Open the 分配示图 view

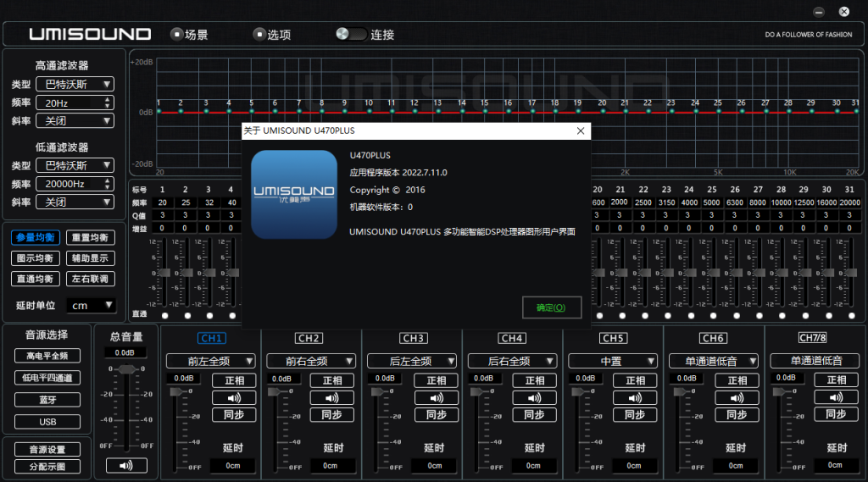click(47, 467)
